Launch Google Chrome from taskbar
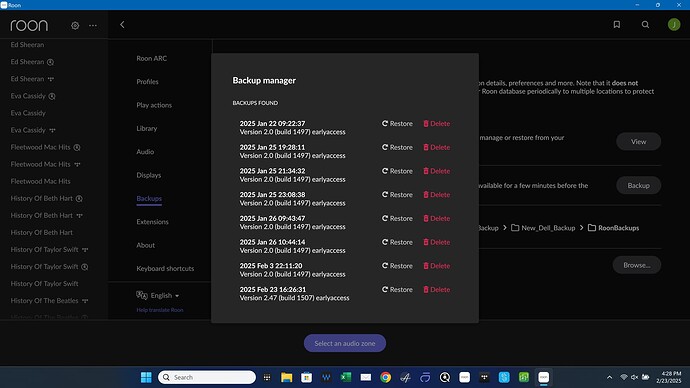The width and height of the screenshot is (690, 388). pyautogui.click(x=385, y=377)
